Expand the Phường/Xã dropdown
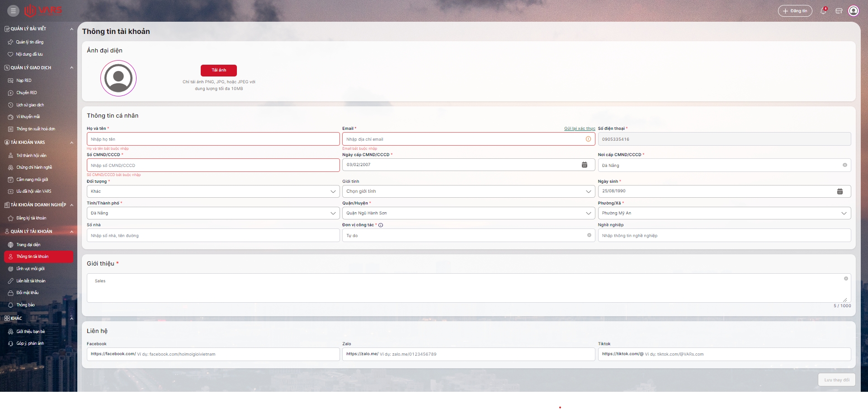 [724, 213]
